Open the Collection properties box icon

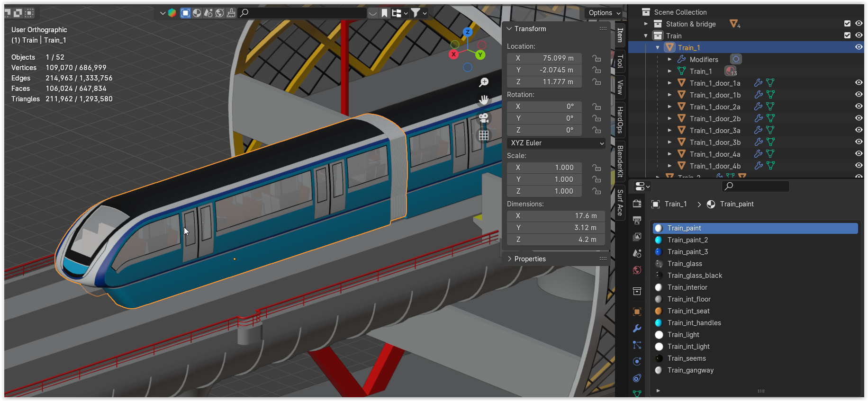(x=637, y=291)
